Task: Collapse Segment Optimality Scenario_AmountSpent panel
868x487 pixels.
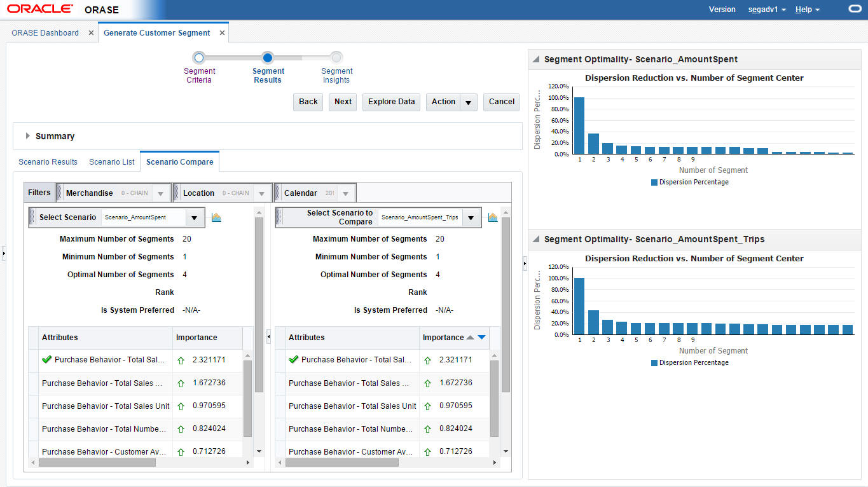Action: (x=536, y=59)
